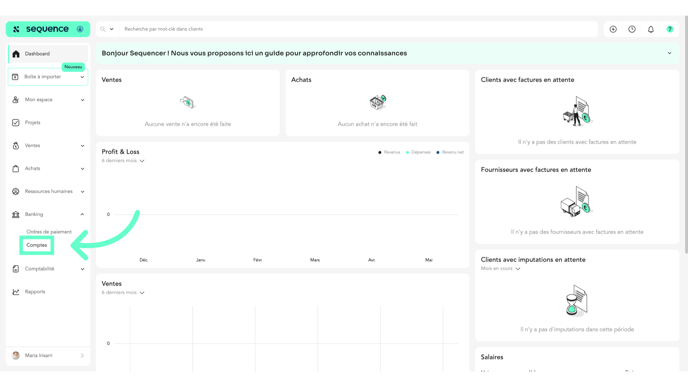Image resolution: width=688 pixels, height=387 pixels.
Task: Open Mon espace menu item
Action: tap(48, 100)
